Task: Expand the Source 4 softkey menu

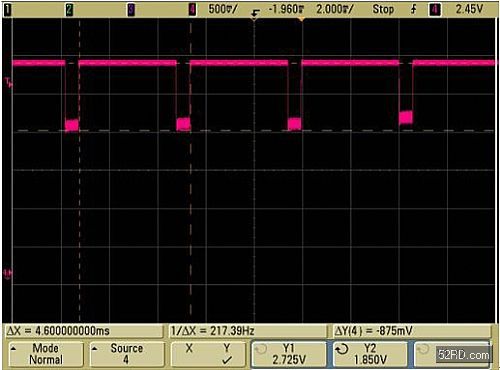Action: pyautogui.click(x=127, y=354)
